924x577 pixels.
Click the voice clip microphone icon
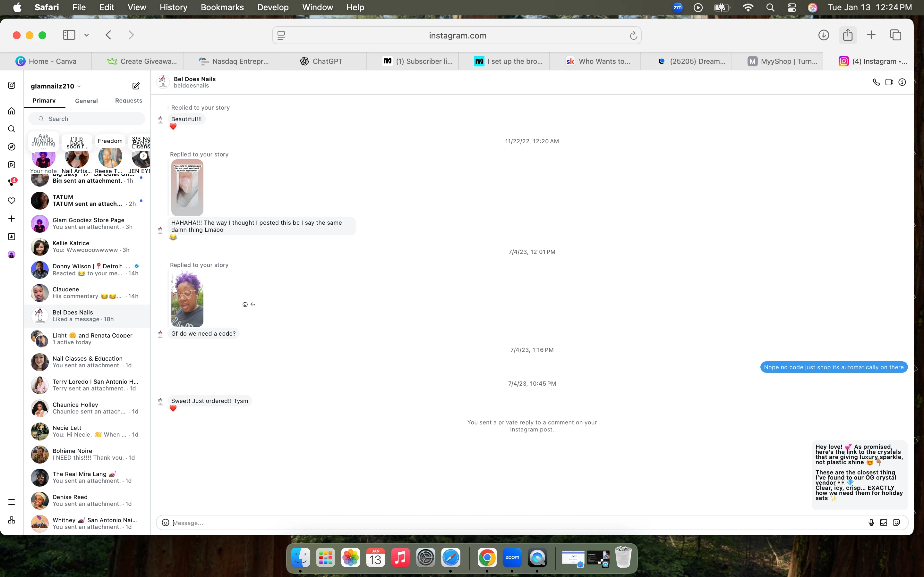click(871, 523)
